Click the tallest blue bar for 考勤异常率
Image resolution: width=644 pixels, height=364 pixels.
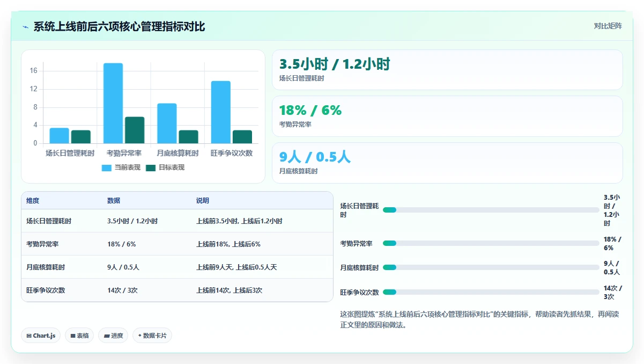pyautogui.click(x=113, y=103)
